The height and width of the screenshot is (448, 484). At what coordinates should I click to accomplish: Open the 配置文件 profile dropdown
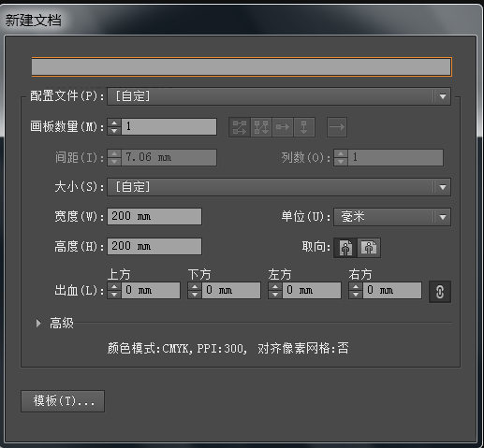pyautogui.click(x=279, y=96)
